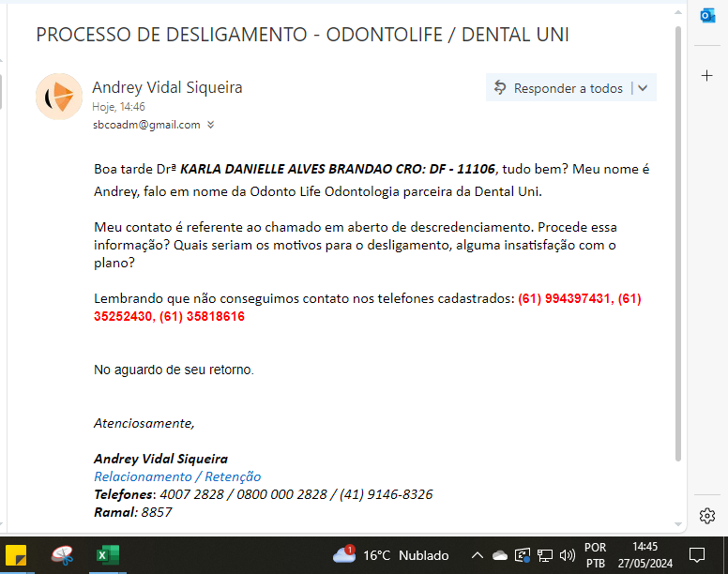Open the notification center icon
728x574 pixels.
pos(697,555)
